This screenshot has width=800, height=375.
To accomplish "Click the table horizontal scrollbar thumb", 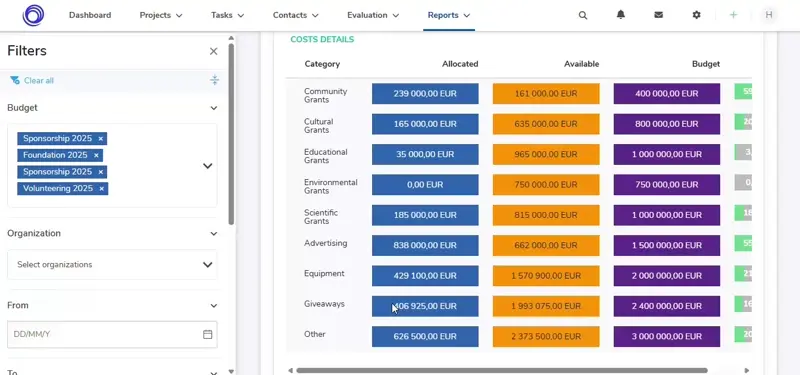I will (x=502, y=370).
